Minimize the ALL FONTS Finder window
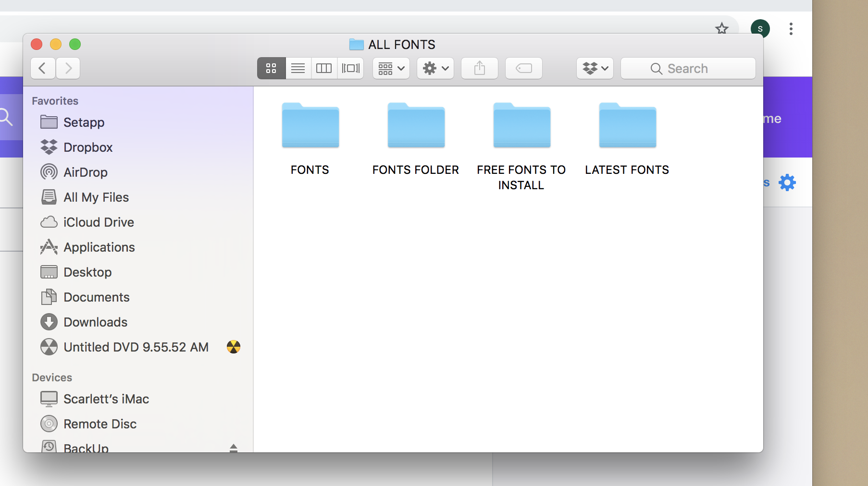868x486 pixels. 56,44
